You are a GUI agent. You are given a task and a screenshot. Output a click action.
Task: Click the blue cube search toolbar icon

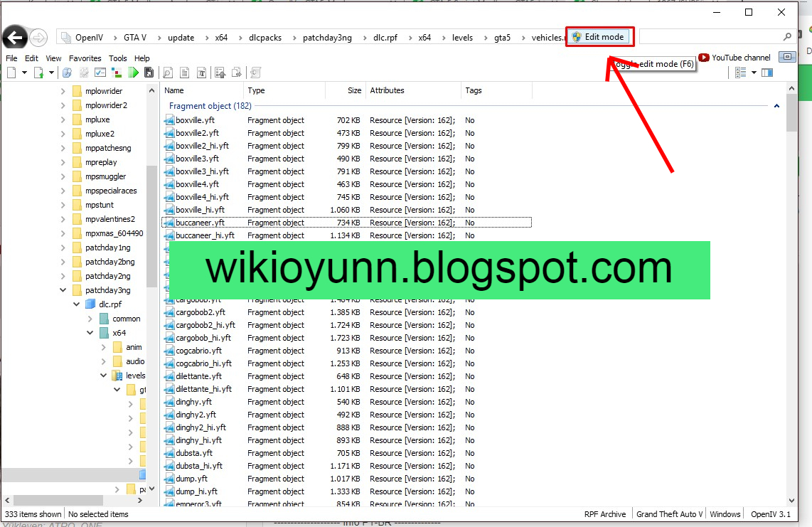point(67,73)
